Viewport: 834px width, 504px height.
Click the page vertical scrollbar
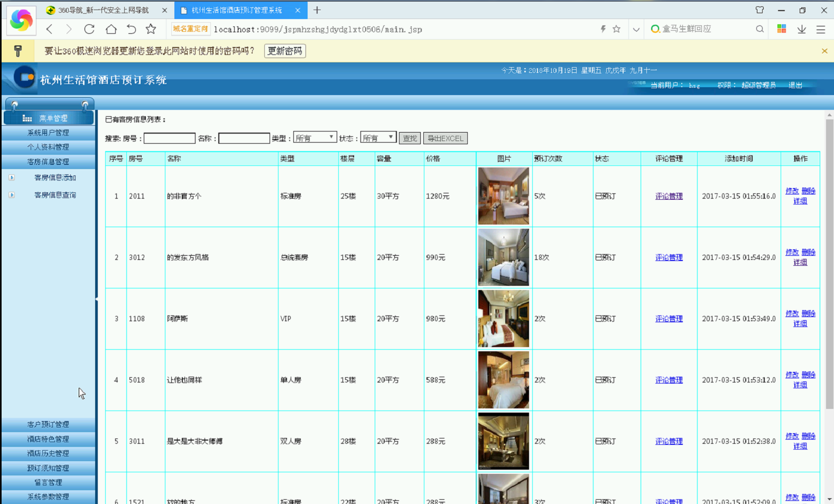(829, 264)
